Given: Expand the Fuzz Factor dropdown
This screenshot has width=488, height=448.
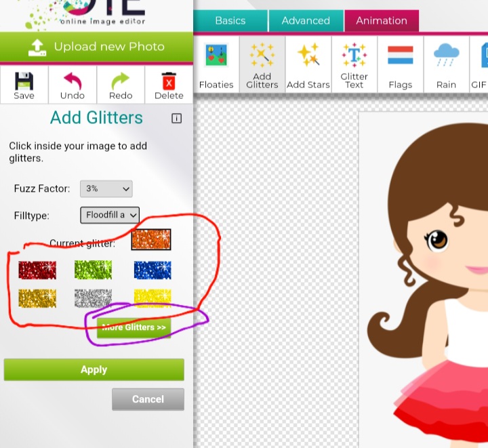Looking at the screenshot, I should click(x=106, y=188).
